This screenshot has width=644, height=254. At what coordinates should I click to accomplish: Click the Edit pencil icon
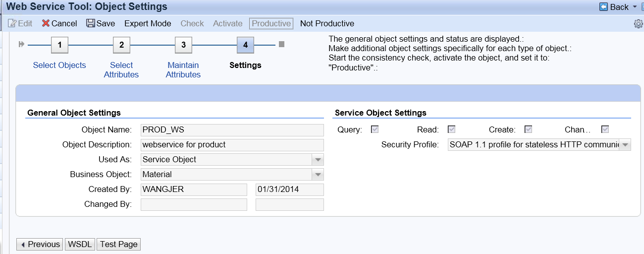[x=12, y=23]
